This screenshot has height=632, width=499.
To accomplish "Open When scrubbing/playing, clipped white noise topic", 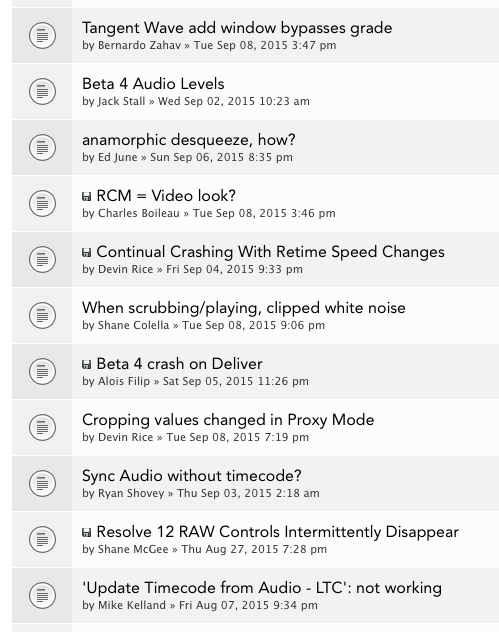I will 243,308.
